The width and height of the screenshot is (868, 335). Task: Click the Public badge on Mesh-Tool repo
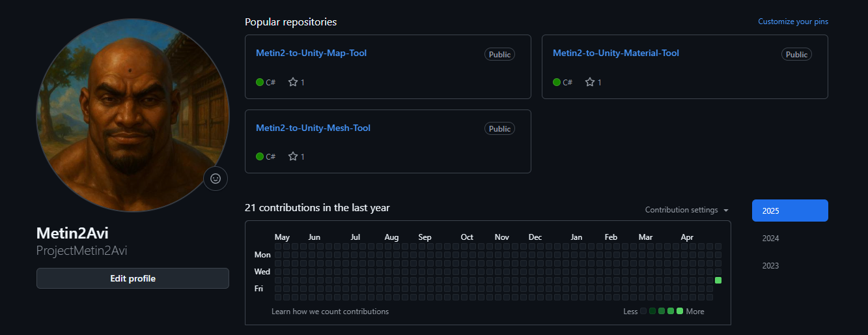(499, 129)
